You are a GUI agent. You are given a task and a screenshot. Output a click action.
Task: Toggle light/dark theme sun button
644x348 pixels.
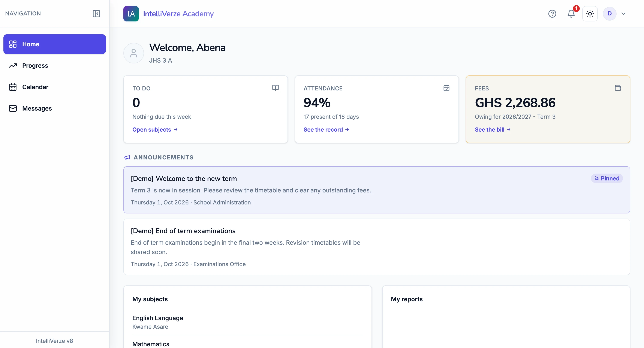[x=590, y=13]
